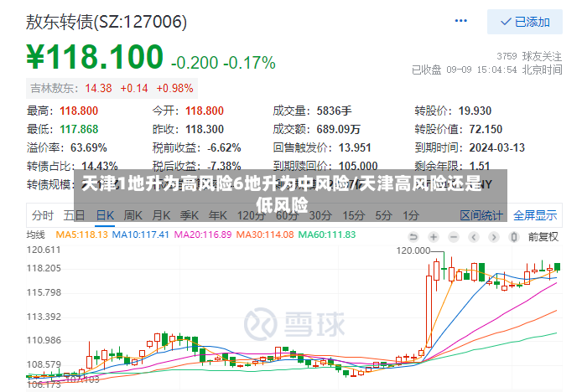This screenshot has width=582, height=392.
Task: Click the 120.000 high marker on chart
Action: [413, 250]
